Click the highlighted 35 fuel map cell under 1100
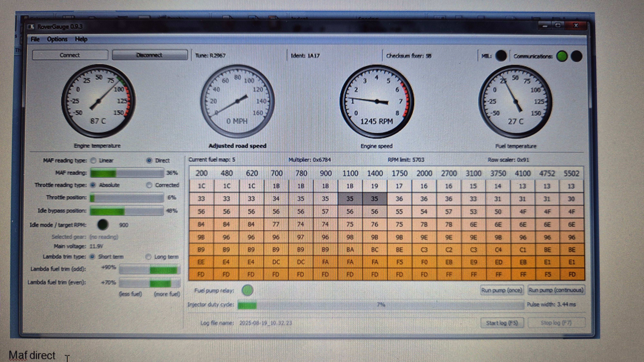The height and width of the screenshot is (362, 644). coord(350,199)
